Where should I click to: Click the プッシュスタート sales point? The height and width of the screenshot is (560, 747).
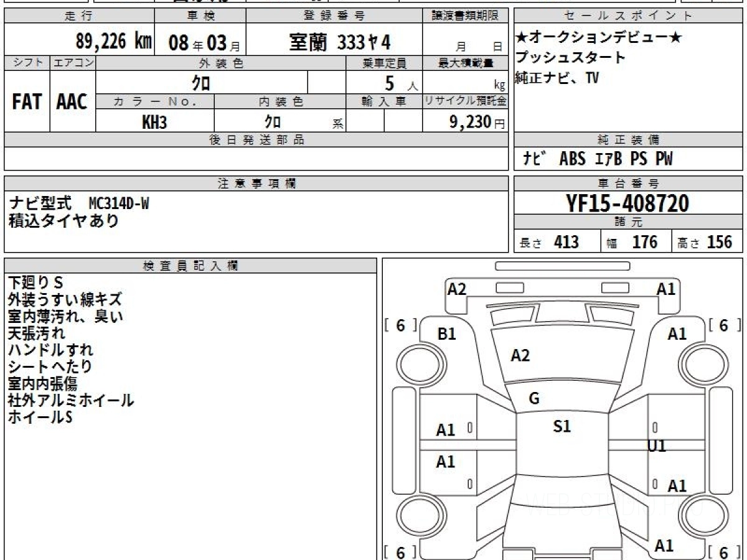pyautogui.click(x=570, y=58)
